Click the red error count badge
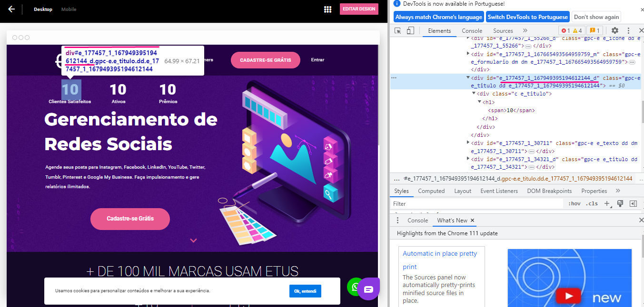Screen dimensions: 644x307 (x=565, y=31)
